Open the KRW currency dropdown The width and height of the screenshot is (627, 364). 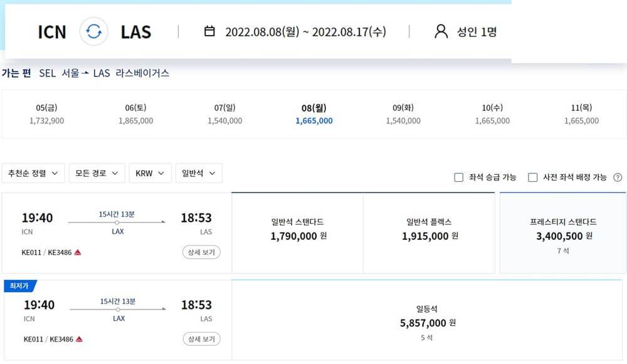[150, 173]
